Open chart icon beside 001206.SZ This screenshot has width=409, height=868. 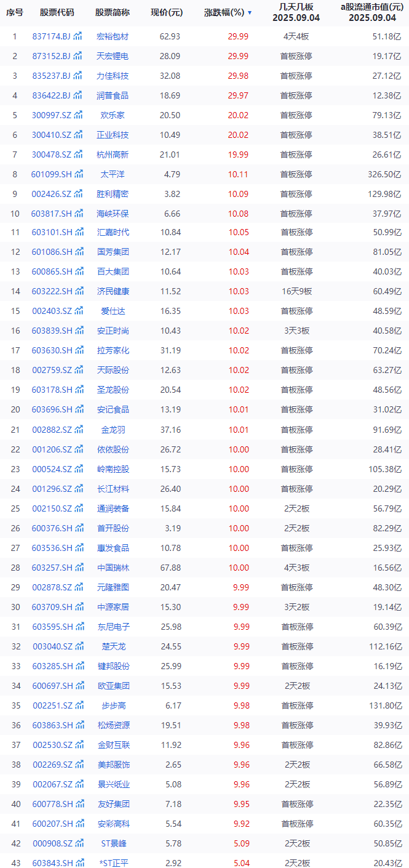click(x=78, y=449)
